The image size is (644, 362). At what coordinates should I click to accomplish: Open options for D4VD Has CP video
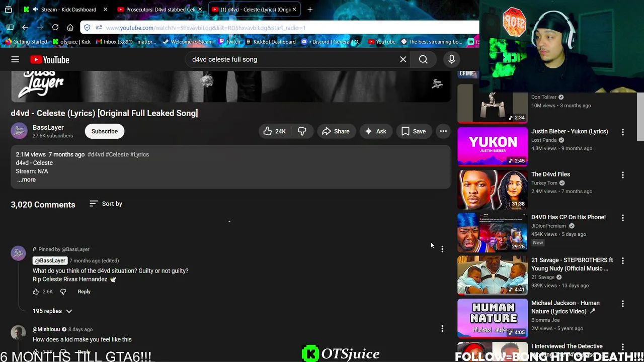coord(623,218)
